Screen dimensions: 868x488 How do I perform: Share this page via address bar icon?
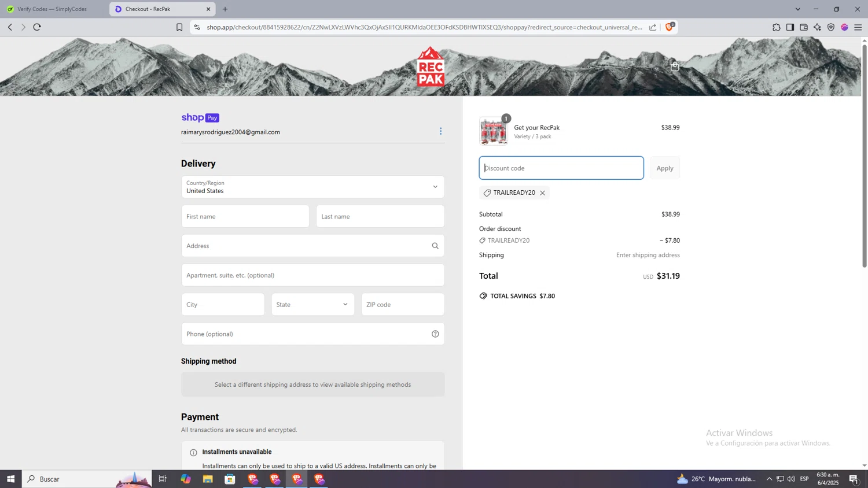[x=653, y=27]
